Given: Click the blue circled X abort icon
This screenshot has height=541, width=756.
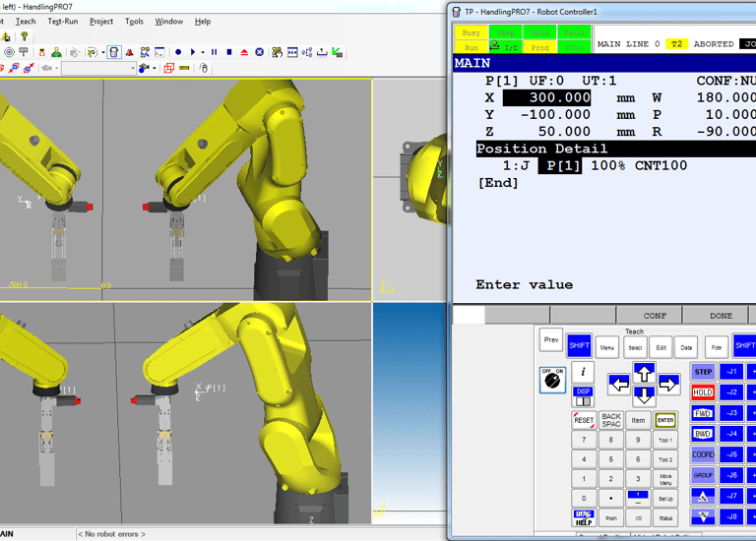Looking at the screenshot, I should [x=260, y=52].
